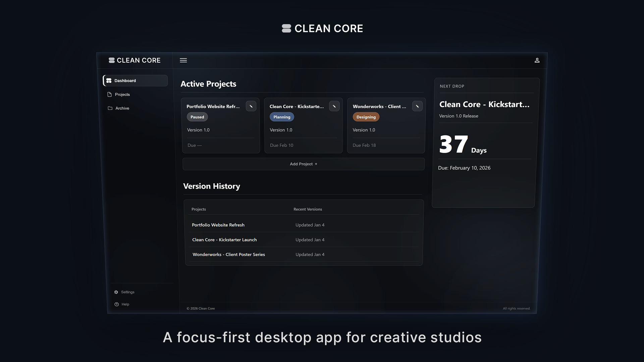Edit the Portfolio Website Refresh card
The width and height of the screenshot is (644, 362).
tap(251, 106)
